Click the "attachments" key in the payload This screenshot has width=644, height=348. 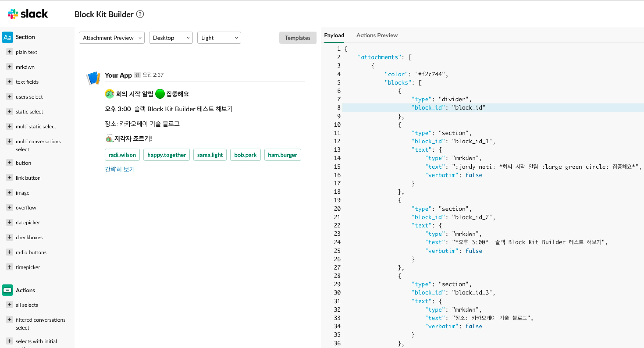tap(379, 57)
